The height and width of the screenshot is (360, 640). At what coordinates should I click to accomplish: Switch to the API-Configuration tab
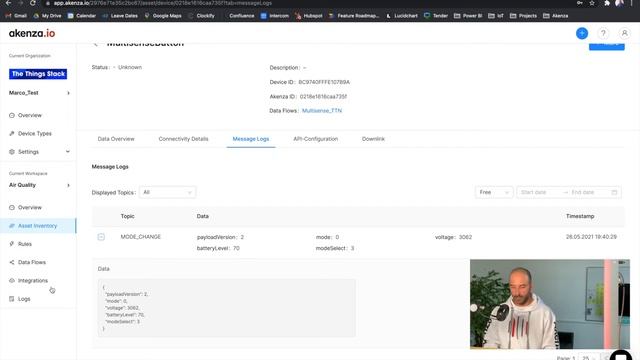click(x=316, y=139)
